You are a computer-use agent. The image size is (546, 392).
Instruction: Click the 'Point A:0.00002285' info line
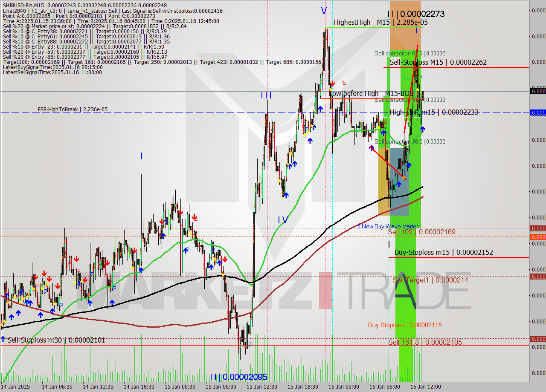pos(79,16)
